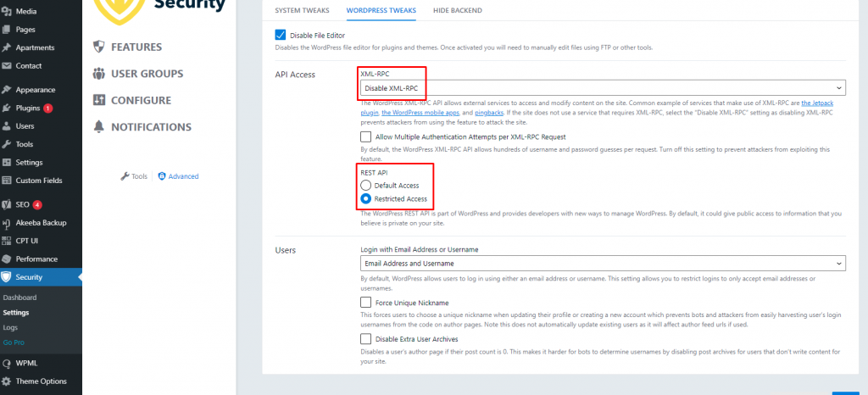868x395 pixels.
Task: Click the Features shield icon
Action: [99, 47]
